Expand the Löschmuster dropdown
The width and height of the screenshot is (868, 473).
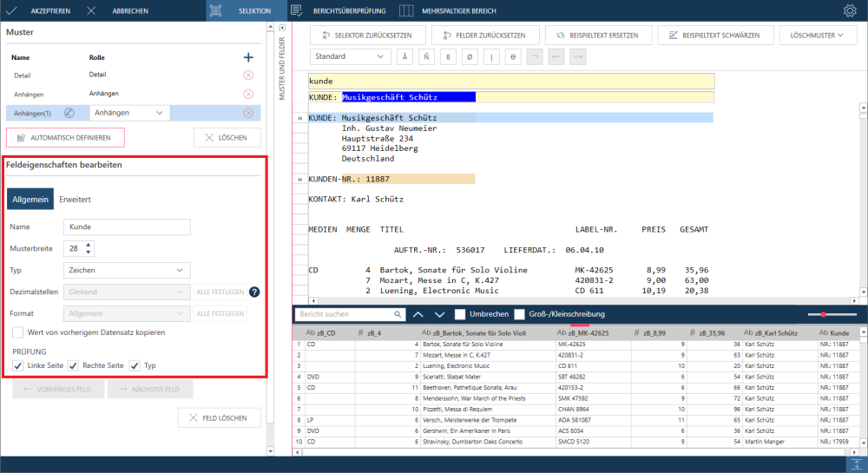818,36
